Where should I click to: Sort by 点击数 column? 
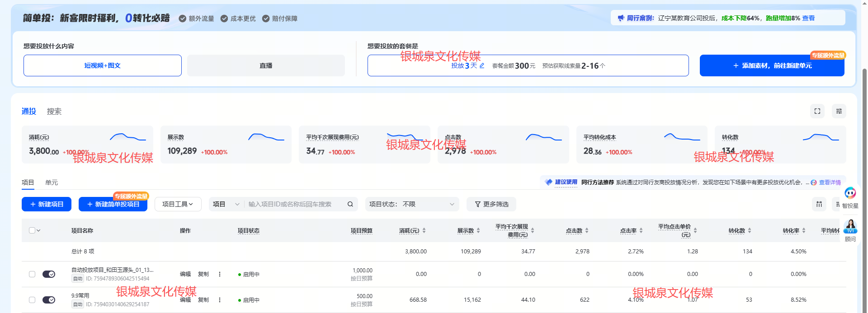click(587, 230)
